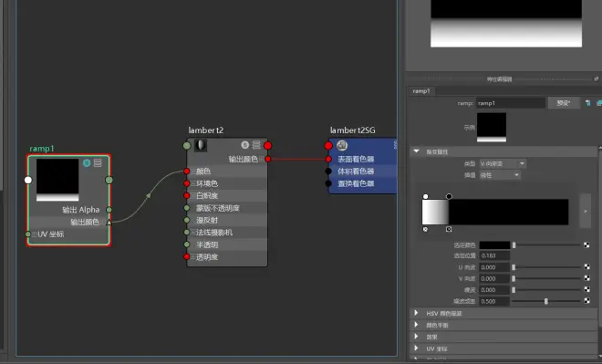This screenshot has width=602, height=364.
Task: Click the lambert2SG shading group icon
Action: click(x=342, y=146)
